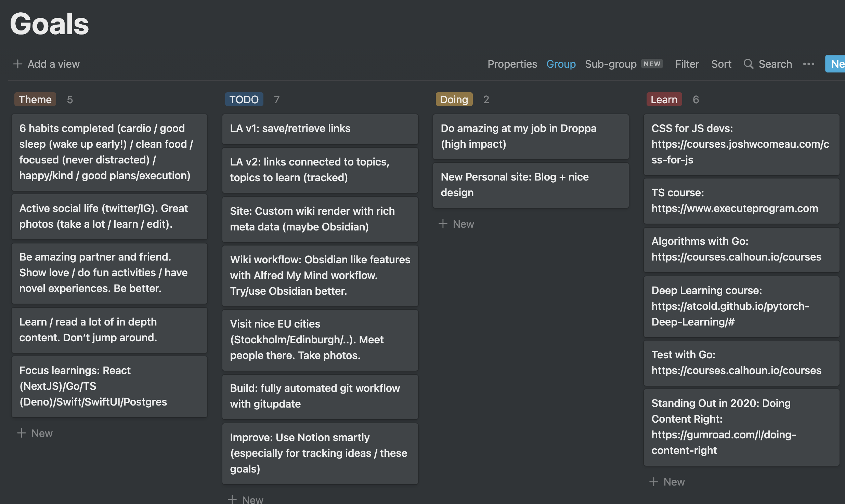Screen dimensions: 845x504
Task: Click the plus icon beside Add a view
Action: 17,64
